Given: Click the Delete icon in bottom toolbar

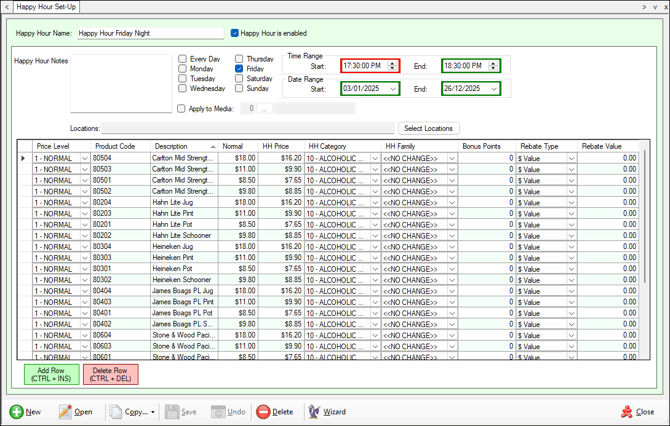Looking at the screenshot, I should click(264, 411).
